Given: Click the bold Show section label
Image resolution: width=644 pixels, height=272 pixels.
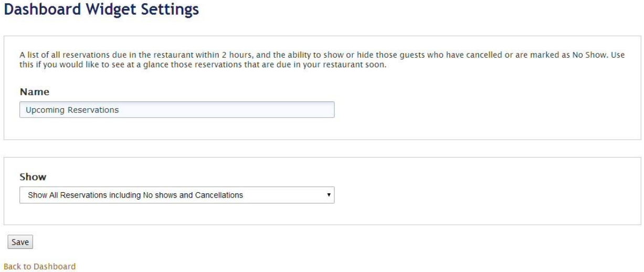Looking at the screenshot, I should pos(33,177).
